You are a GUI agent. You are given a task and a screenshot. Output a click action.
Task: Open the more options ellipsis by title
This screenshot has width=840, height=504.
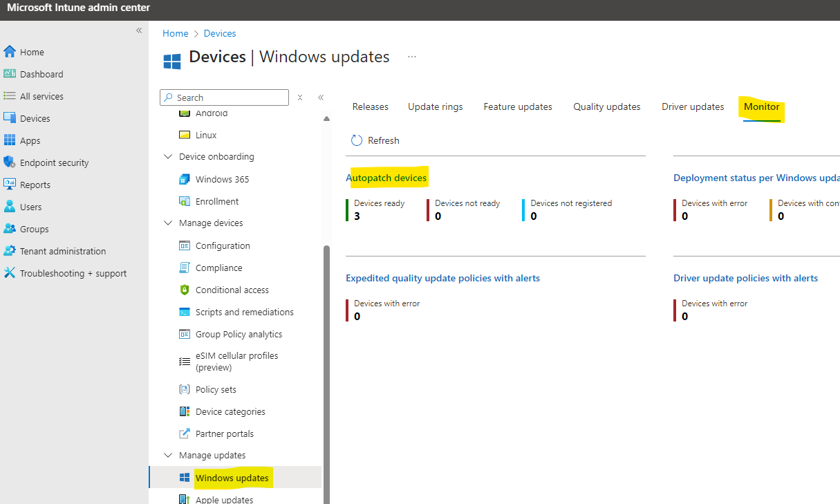pos(412,57)
